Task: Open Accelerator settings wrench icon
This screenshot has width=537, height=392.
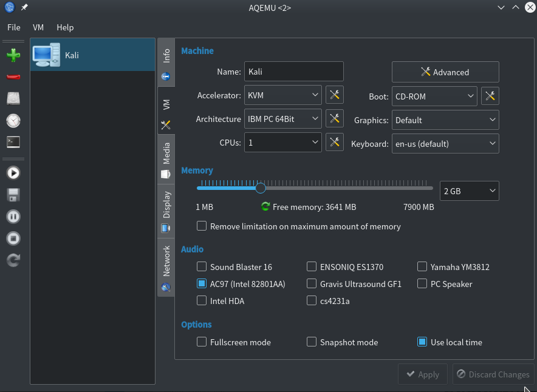Action: [x=334, y=95]
